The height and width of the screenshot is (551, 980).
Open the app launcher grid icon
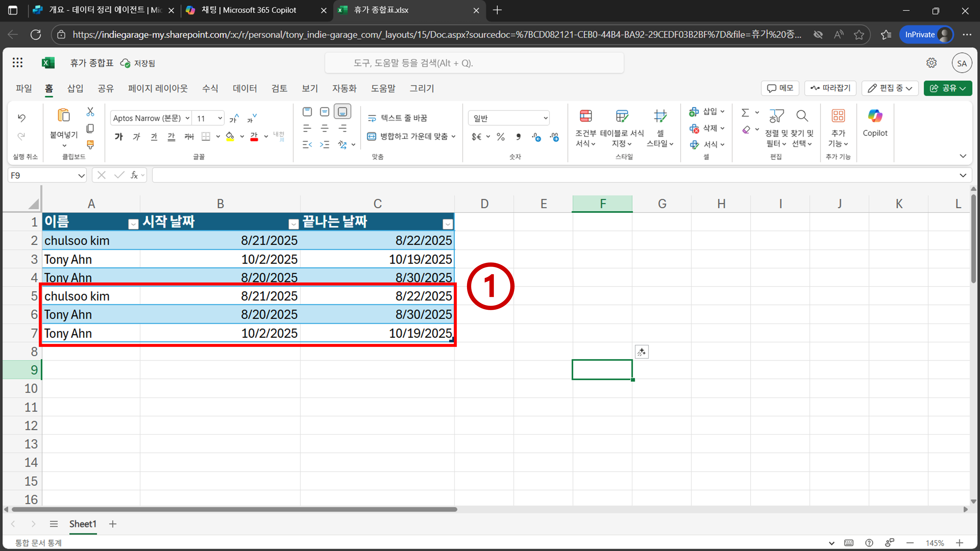(17, 63)
